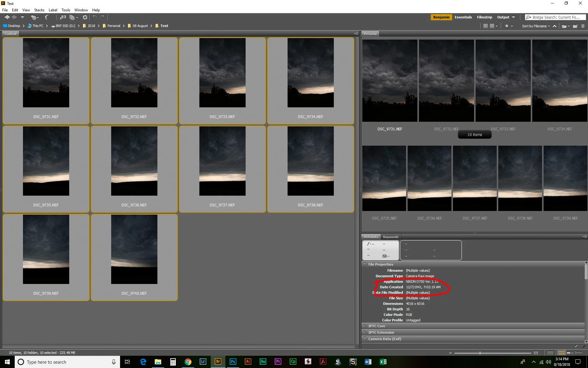Open the filter by rating star dropdown

tap(508, 26)
